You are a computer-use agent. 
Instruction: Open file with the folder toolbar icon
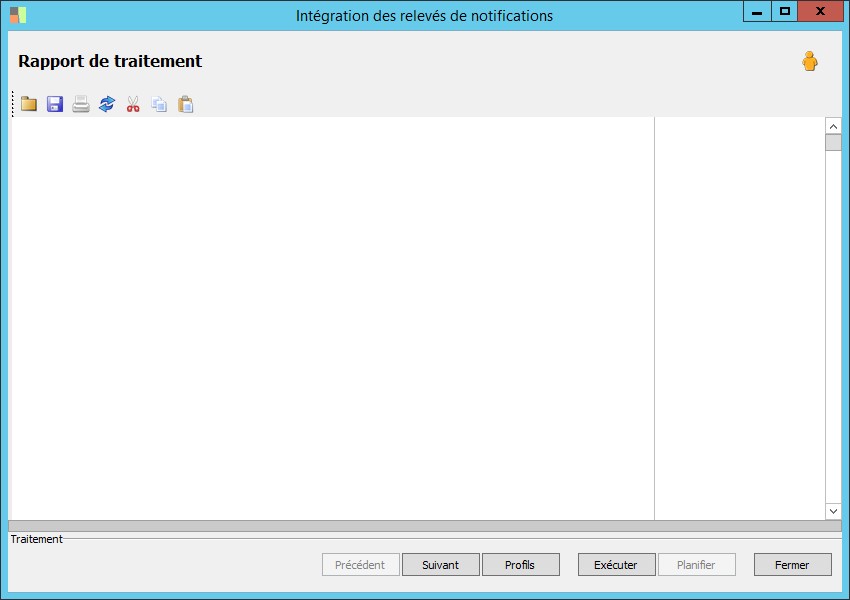29,104
